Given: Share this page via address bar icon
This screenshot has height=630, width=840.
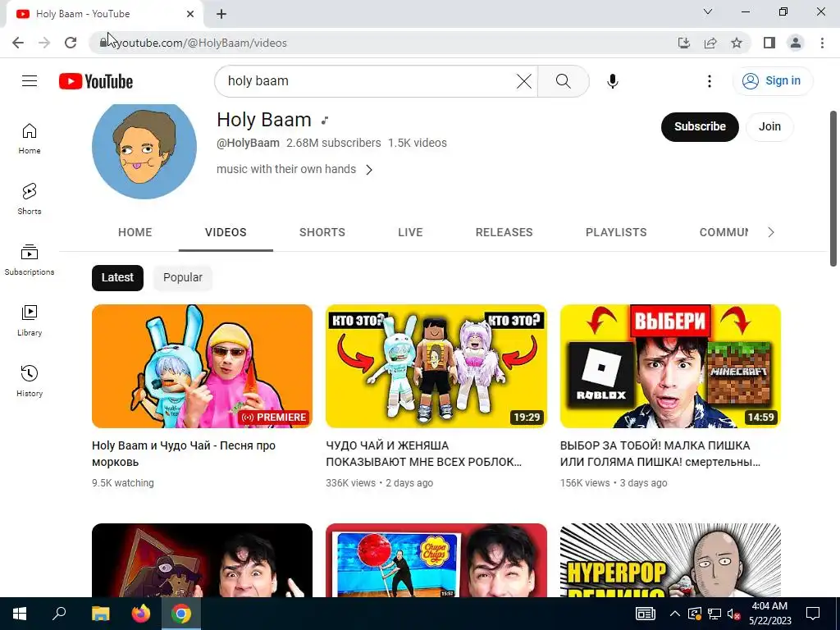Looking at the screenshot, I should tap(710, 43).
